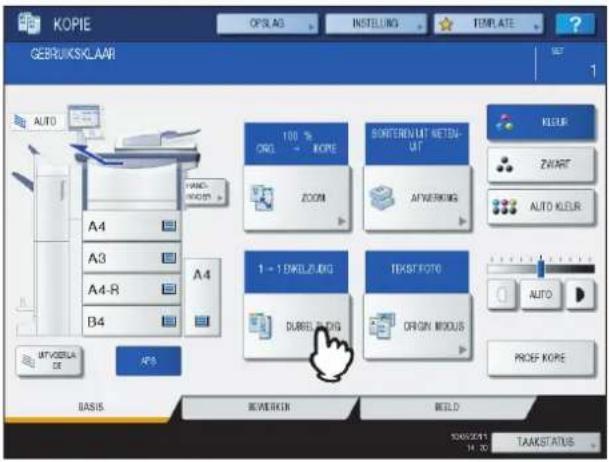This screenshot has width=609, height=462.
Task: Click the UITVOERLADE tray icon
Action: point(28,361)
